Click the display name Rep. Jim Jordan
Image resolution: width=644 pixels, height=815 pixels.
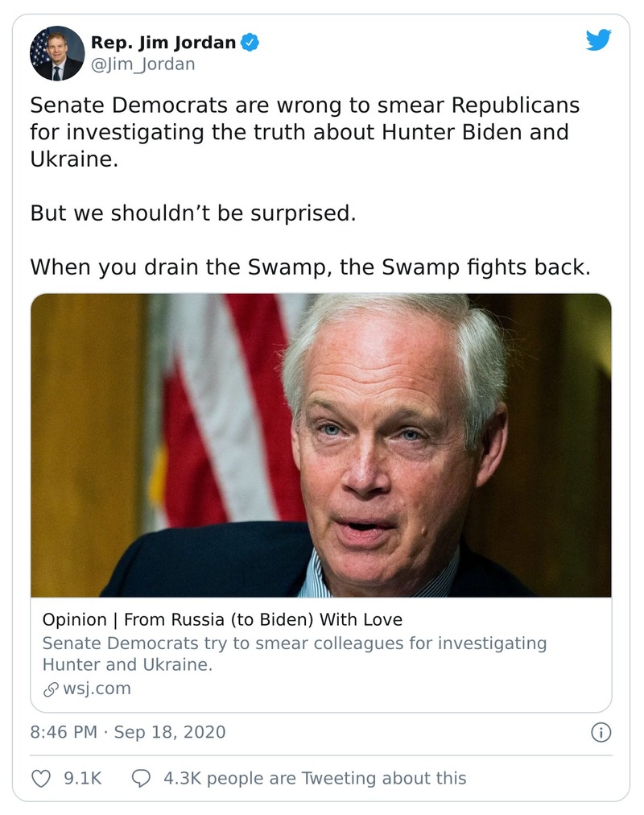[x=164, y=42]
